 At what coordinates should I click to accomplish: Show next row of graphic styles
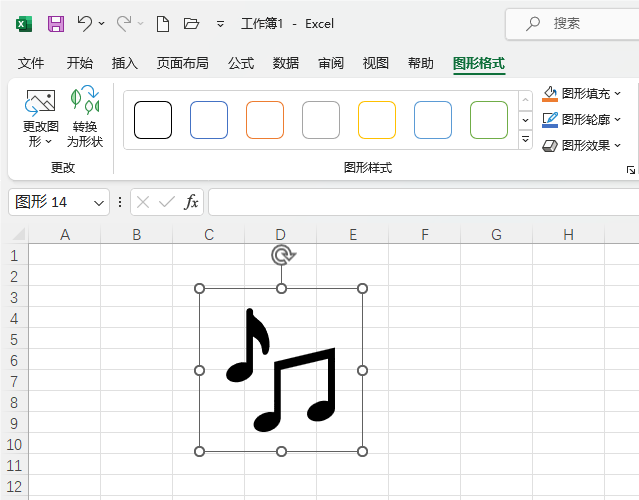point(525,120)
